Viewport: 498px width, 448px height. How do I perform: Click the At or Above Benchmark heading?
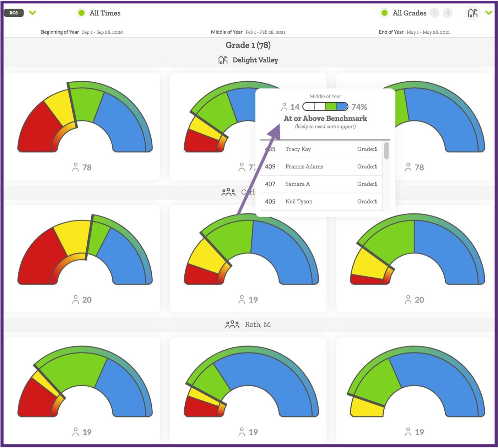coord(325,118)
